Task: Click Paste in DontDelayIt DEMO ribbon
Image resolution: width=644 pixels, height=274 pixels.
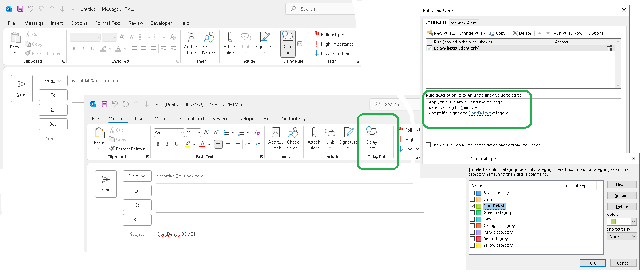Action: (99, 138)
